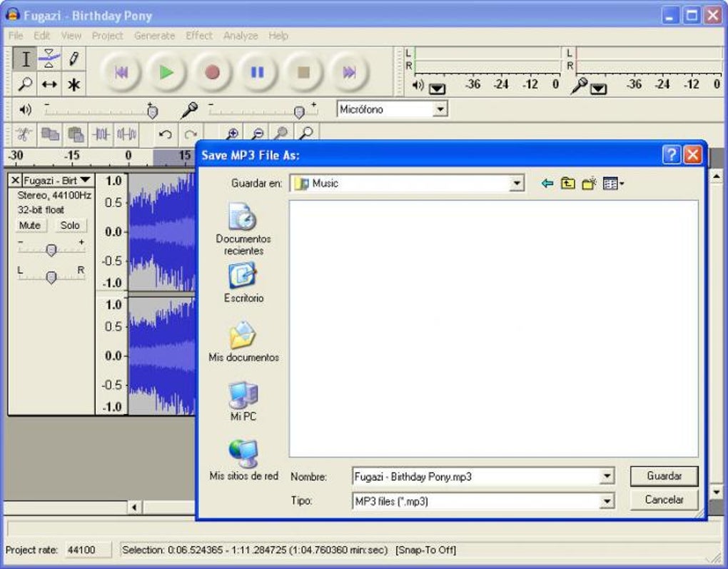
Task: Click the Redo arrow icon
Action: click(191, 135)
